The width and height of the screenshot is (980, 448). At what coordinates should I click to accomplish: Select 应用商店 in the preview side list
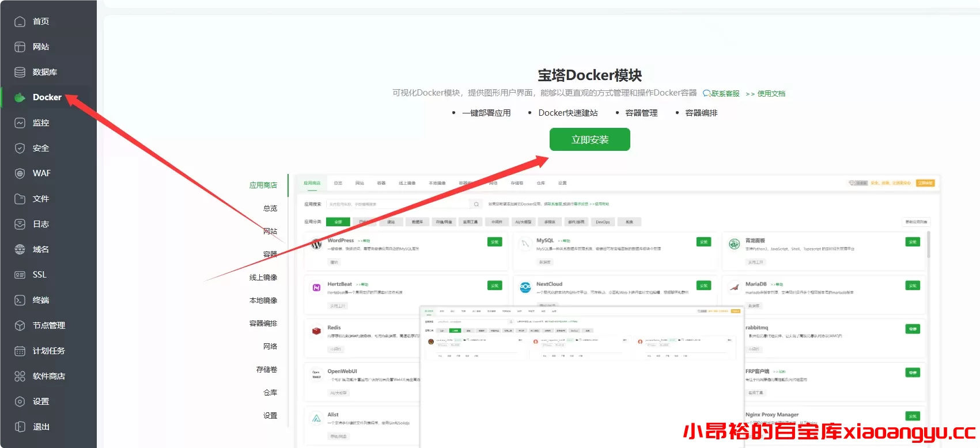(x=263, y=185)
